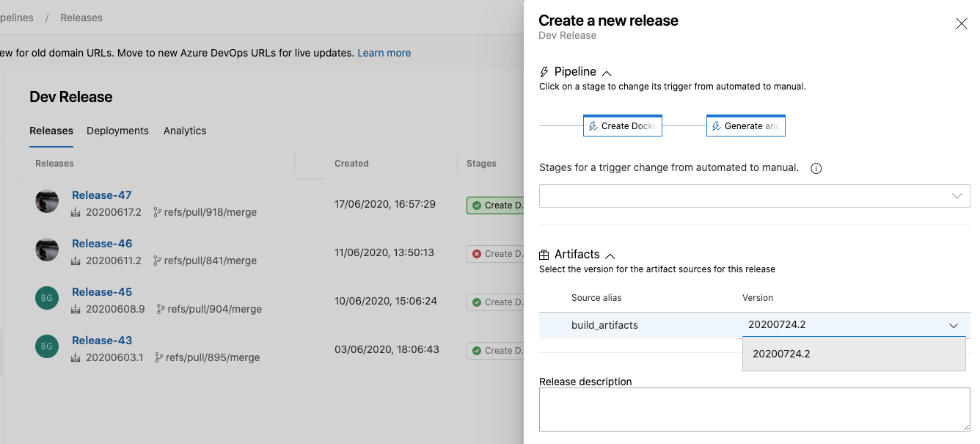Image resolution: width=980 pixels, height=444 pixels.
Task: Click the build icon under Release-43
Action: click(76, 358)
